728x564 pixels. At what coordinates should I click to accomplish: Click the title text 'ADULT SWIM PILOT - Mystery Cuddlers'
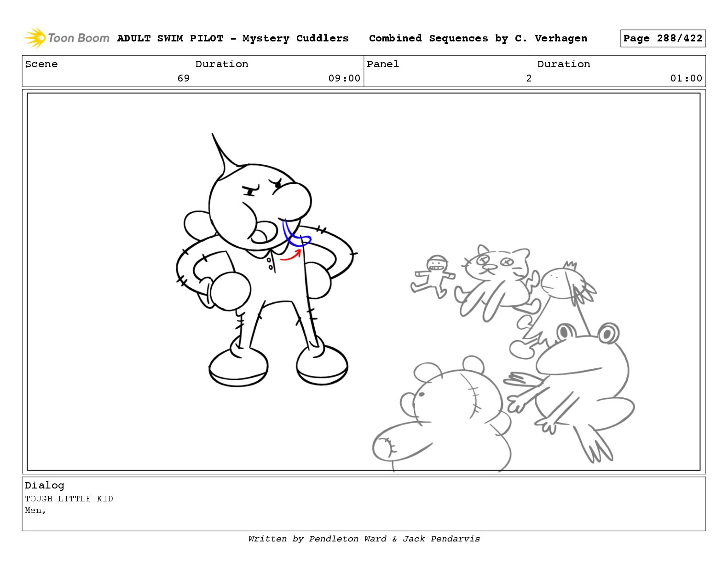click(x=233, y=38)
